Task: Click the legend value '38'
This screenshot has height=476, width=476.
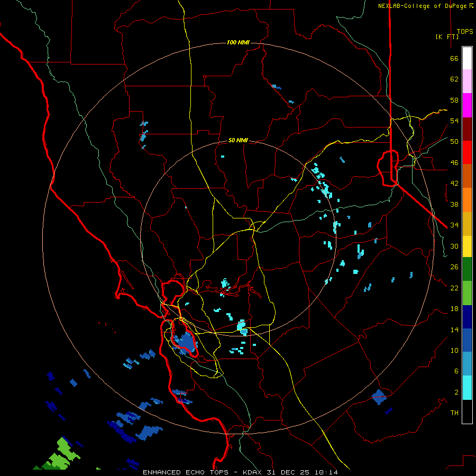Action: [x=454, y=205]
